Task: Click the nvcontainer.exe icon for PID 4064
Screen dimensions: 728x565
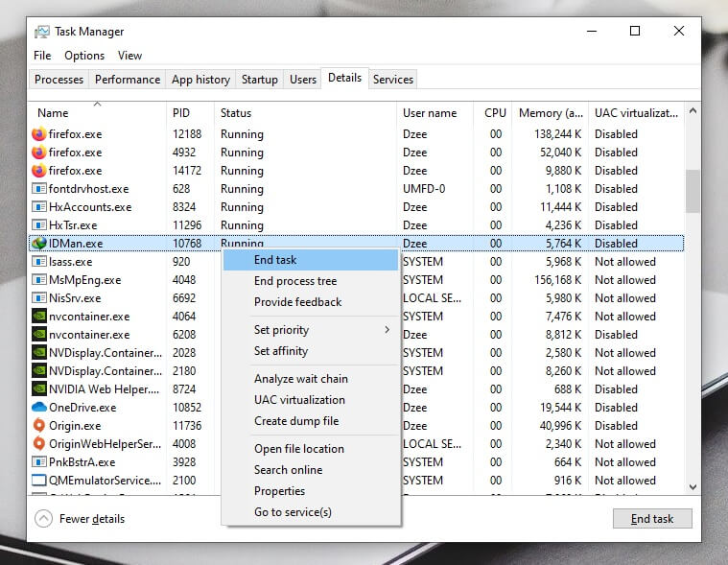Action: click(39, 317)
